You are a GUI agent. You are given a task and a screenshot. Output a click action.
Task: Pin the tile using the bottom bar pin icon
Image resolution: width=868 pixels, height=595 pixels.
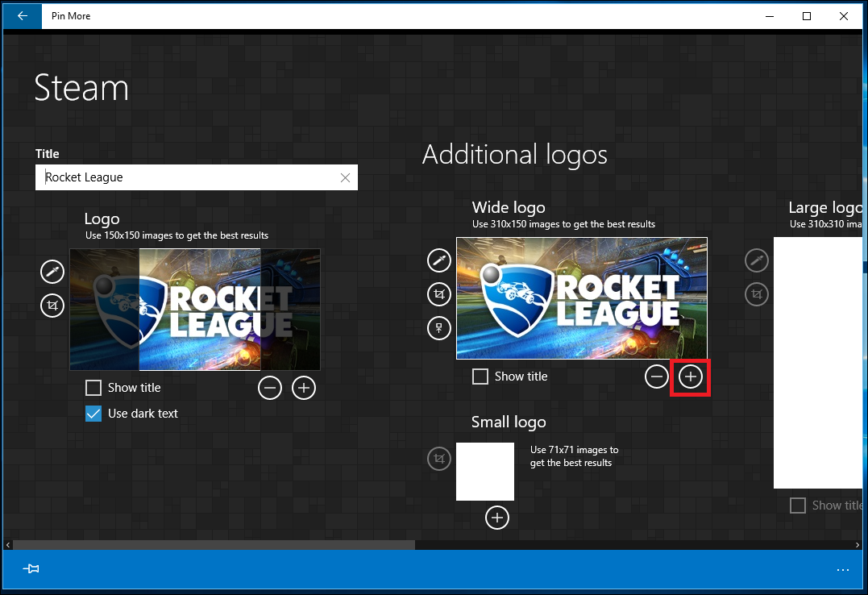click(31, 569)
